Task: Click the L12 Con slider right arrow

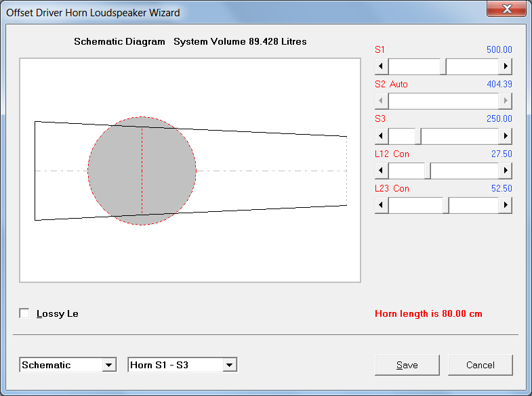Action: point(505,171)
